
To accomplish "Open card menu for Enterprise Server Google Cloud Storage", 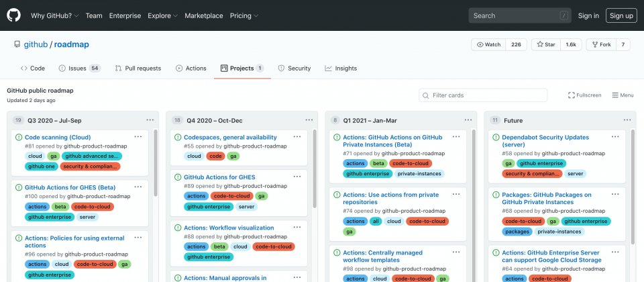I will tap(615, 252).
